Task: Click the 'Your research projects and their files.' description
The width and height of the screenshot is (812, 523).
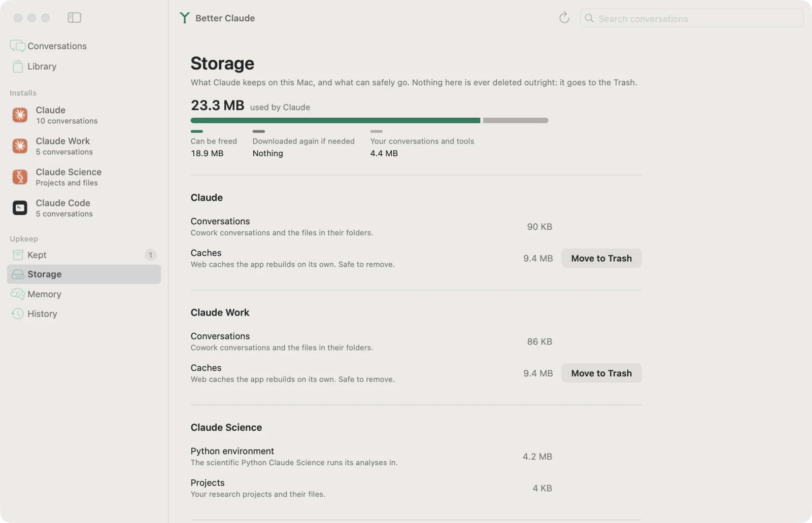Action: [258, 494]
